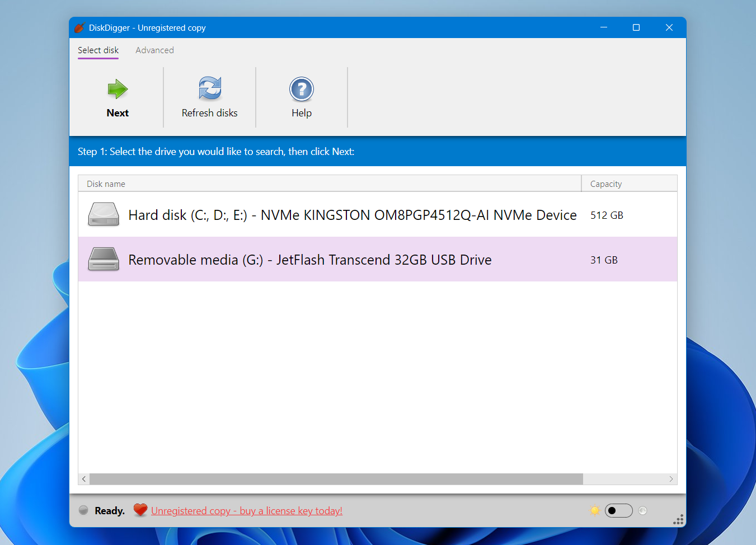Select the Select disk tab

tap(98, 50)
